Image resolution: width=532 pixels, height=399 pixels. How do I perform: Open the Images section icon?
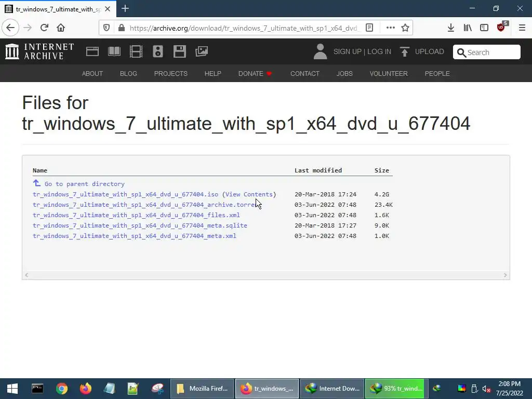tap(202, 51)
